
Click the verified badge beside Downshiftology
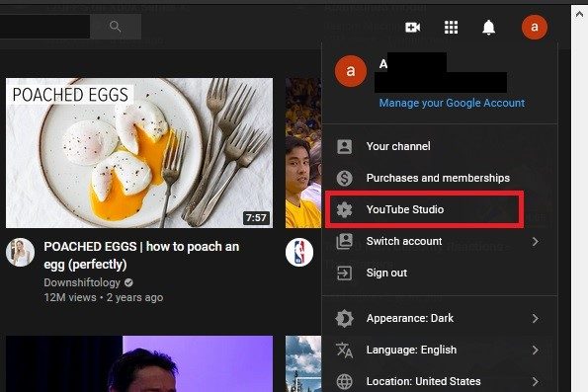pos(128,282)
